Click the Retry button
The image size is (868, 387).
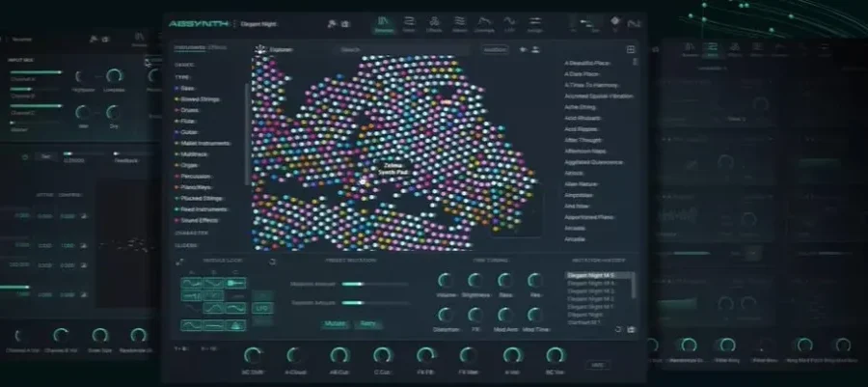coord(367,324)
